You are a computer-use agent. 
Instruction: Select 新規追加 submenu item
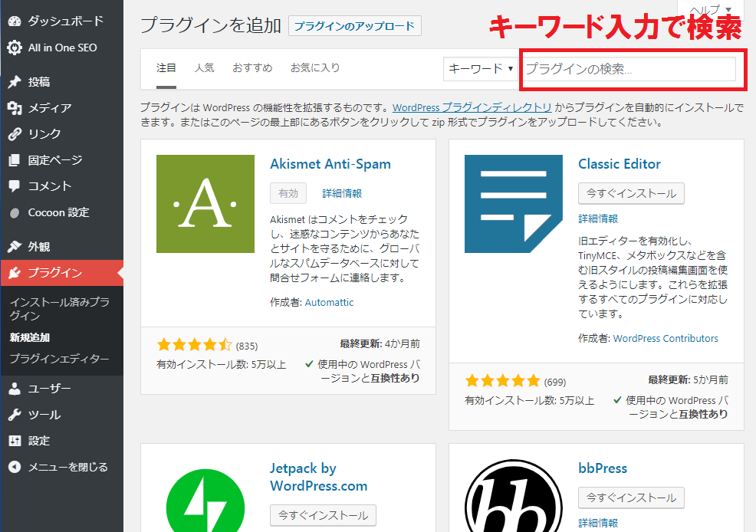pyautogui.click(x=30, y=337)
